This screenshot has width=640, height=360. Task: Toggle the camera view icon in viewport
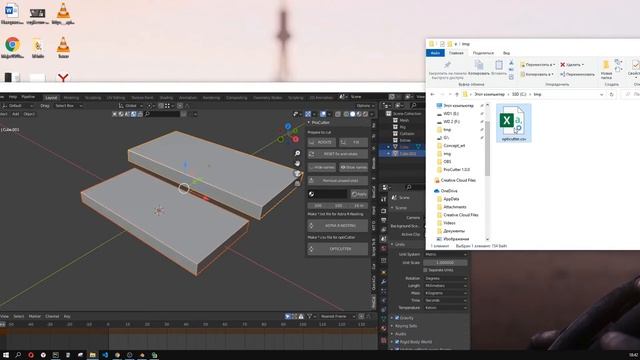[298, 173]
